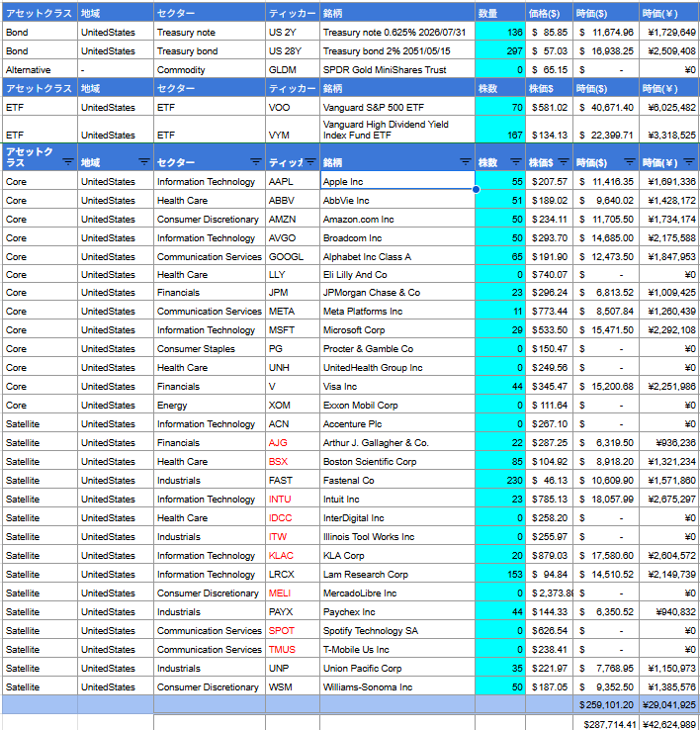The width and height of the screenshot is (700, 730).
Task: Click the 'LLY' ticker cell
Action: [x=293, y=274]
